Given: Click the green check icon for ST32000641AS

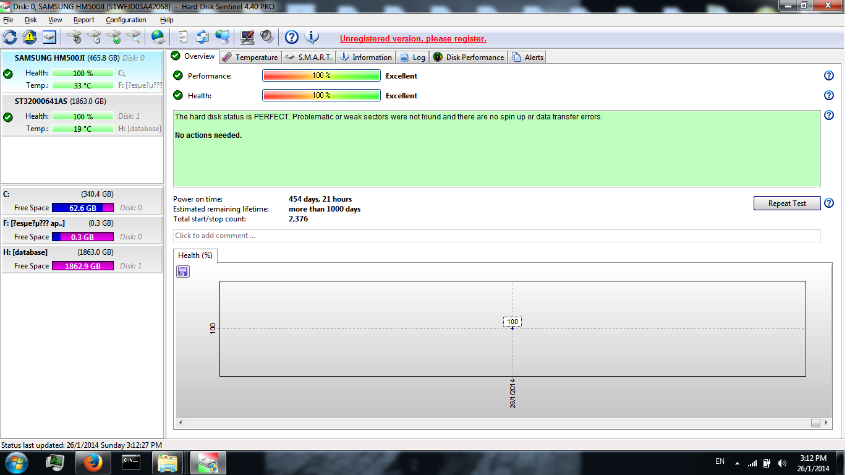Looking at the screenshot, I should click(x=8, y=117).
